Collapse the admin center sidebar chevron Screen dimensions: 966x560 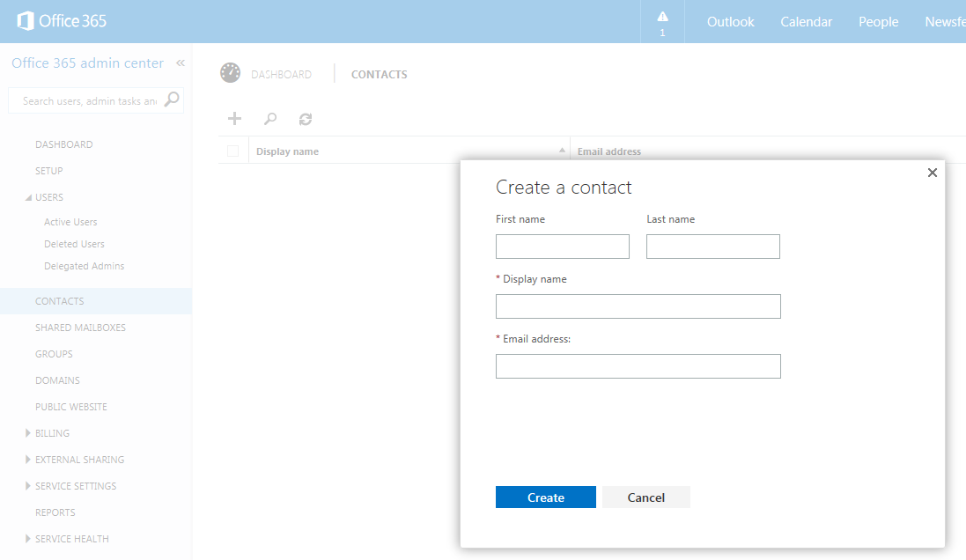[181, 63]
